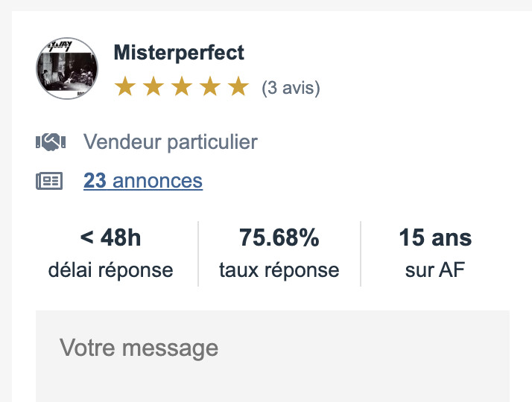Viewport: 532px width, 402px height.
Task: Click the délai réponse label
Action: tap(110, 269)
